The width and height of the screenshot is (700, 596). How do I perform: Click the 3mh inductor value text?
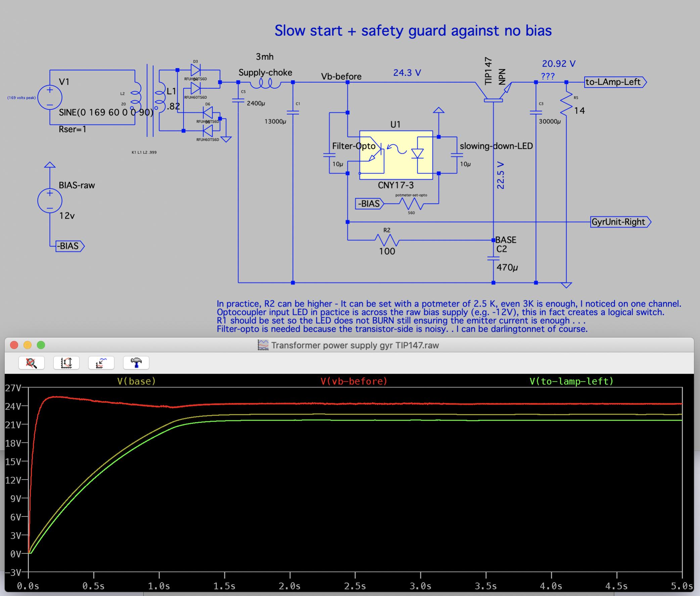pos(265,57)
